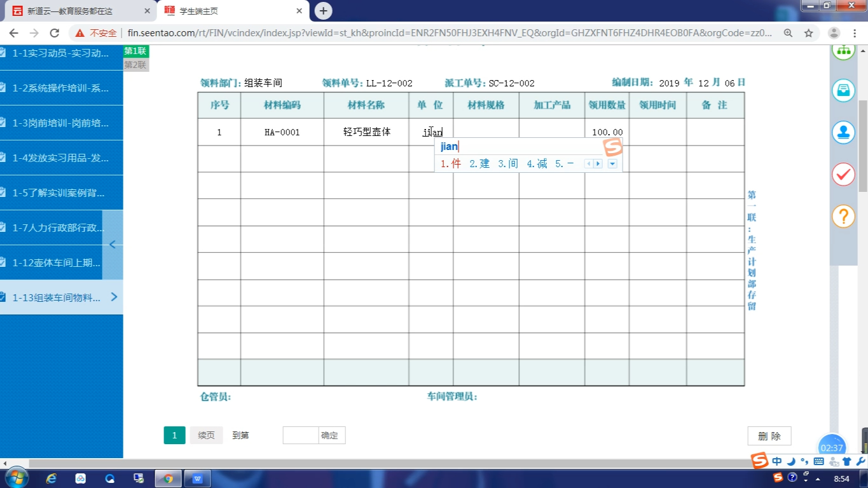Image resolution: width=868 pixels, height=488 pixels.
Task: Click the 删除 button
Action: pyautogui.click(x=769, y=436)
